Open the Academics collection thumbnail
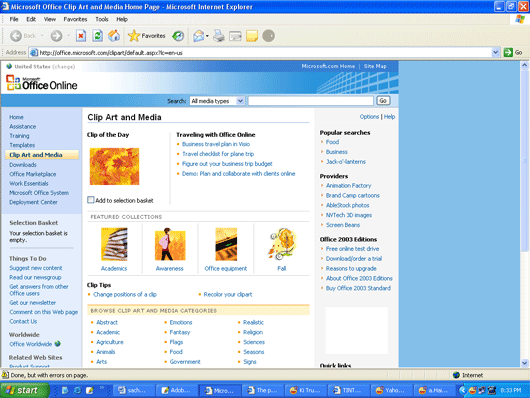This screenshot has width=530, height=398. click(x=114, y=244)
